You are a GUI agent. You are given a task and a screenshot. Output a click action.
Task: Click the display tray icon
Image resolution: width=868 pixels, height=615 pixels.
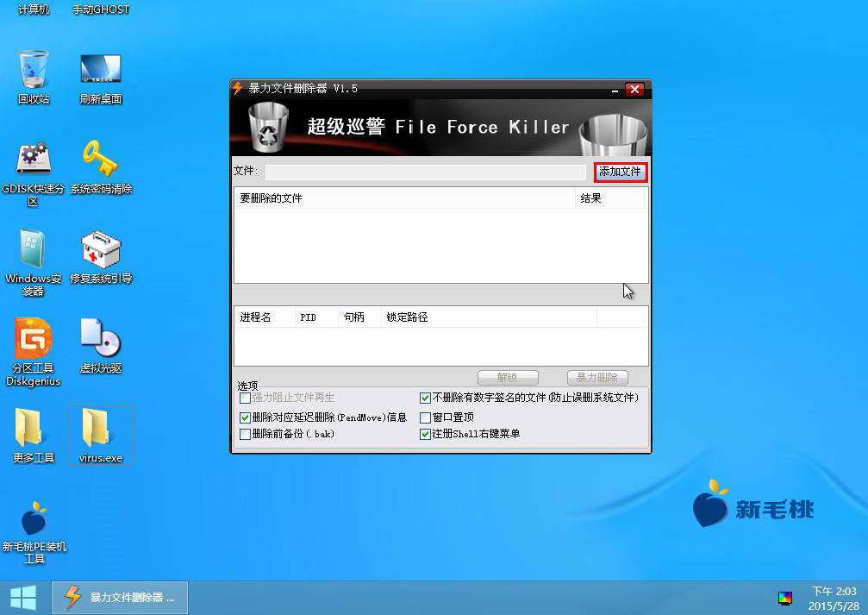[785, 599]
